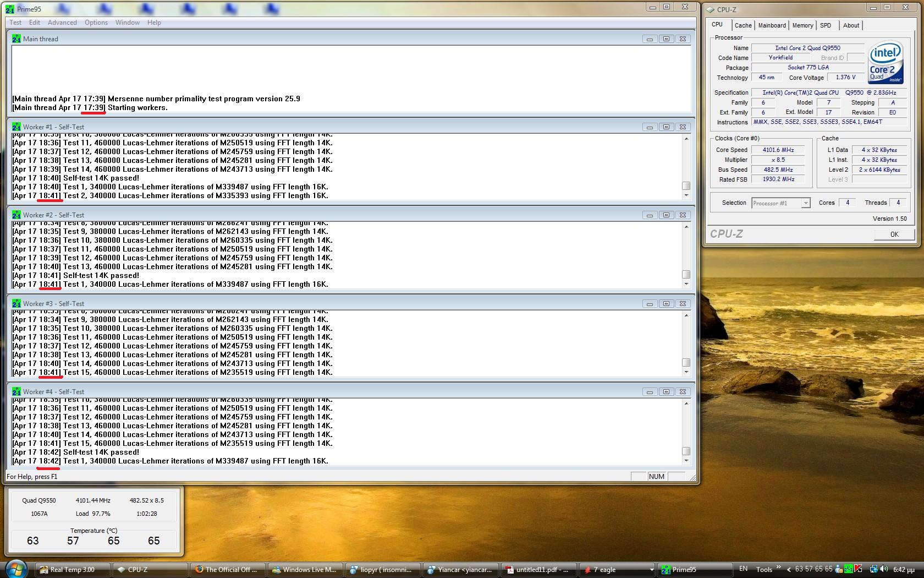Image resolution: width=924 pixels, height=578 pixels.
Task: Open untitled11.pdf taskbar item
Action: pyautogui.click(x=538, y=570)
